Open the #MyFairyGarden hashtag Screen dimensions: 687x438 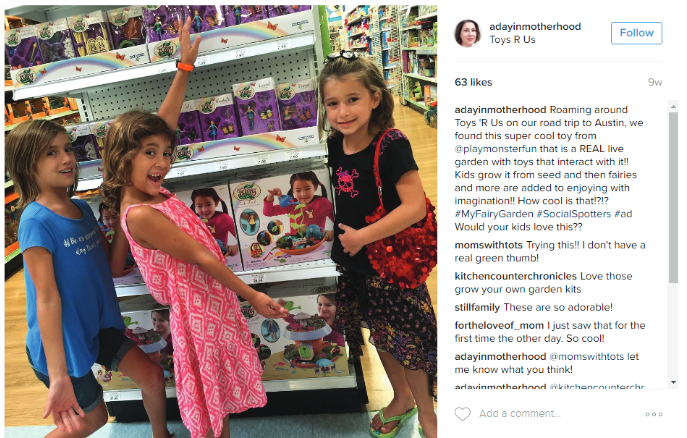click(494, 214)
